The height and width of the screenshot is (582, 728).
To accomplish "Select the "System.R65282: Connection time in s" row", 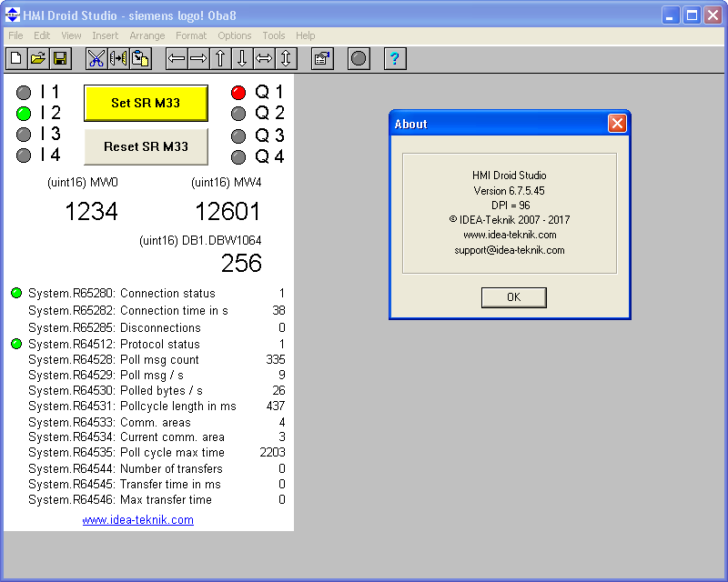I will [x=157, y=310].
